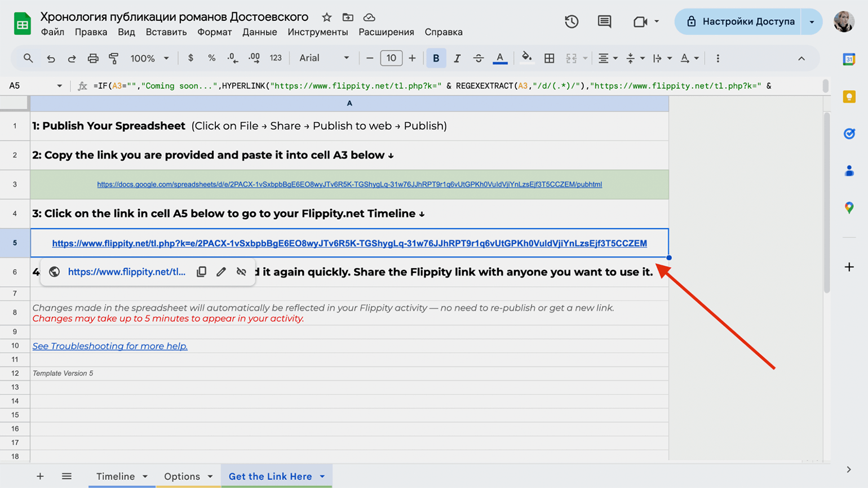The image size is (868, 488).
Task: Open text color picker
Action: (500, 58)
